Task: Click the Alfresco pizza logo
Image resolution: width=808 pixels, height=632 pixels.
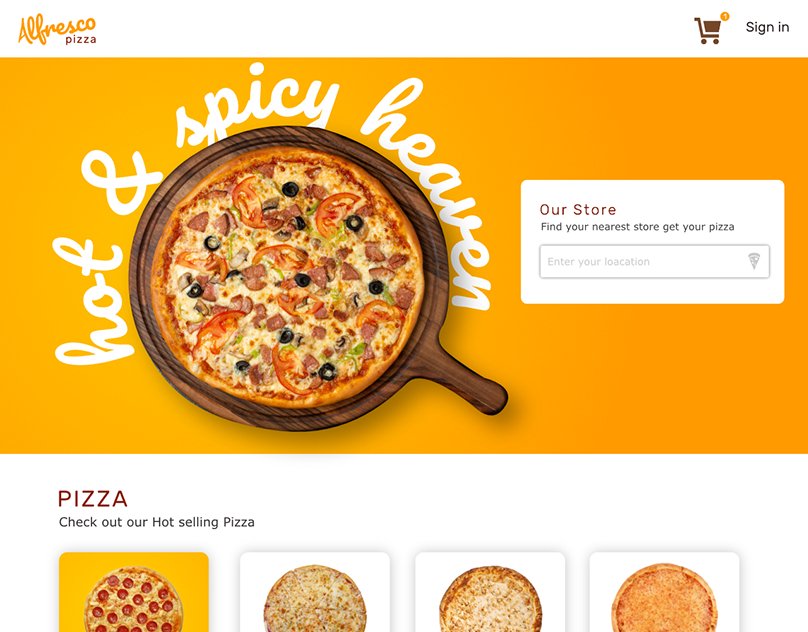Action: (57, 30)
